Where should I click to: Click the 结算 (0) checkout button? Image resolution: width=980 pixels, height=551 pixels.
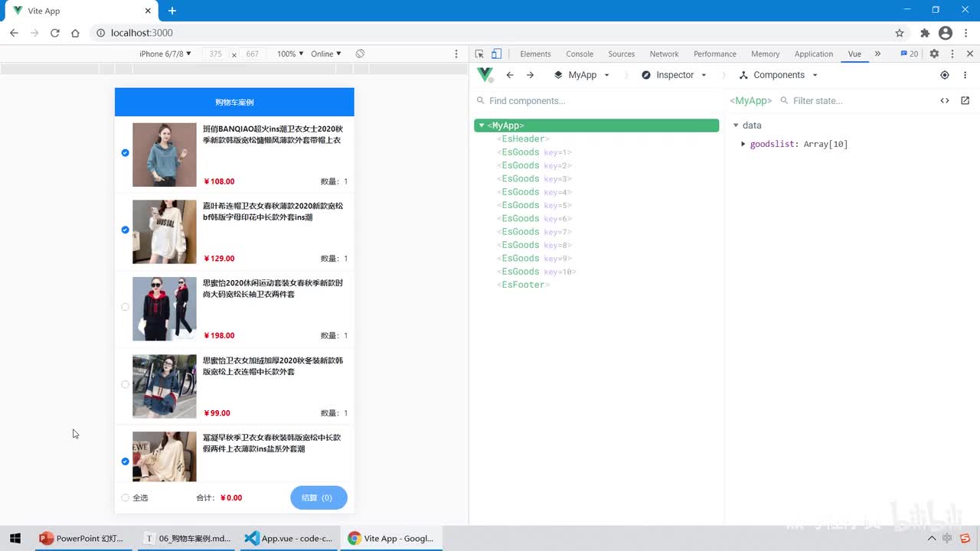[x=318, y=497]
